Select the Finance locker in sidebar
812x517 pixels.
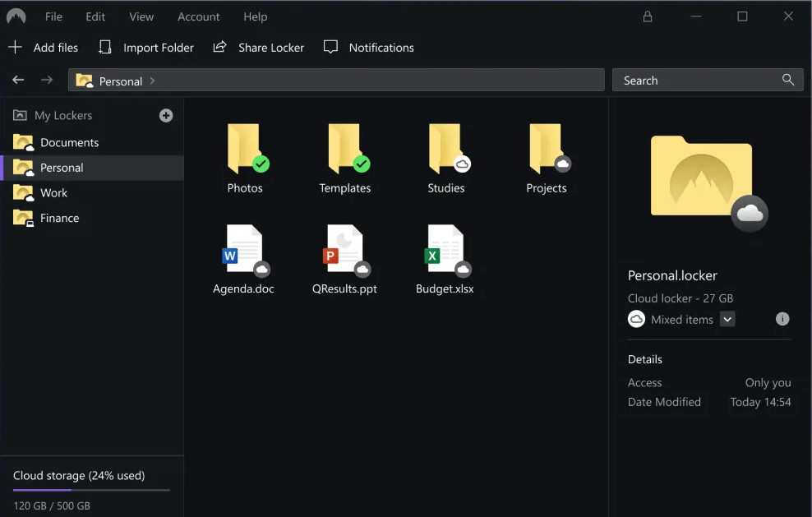(x=59, y=218)
